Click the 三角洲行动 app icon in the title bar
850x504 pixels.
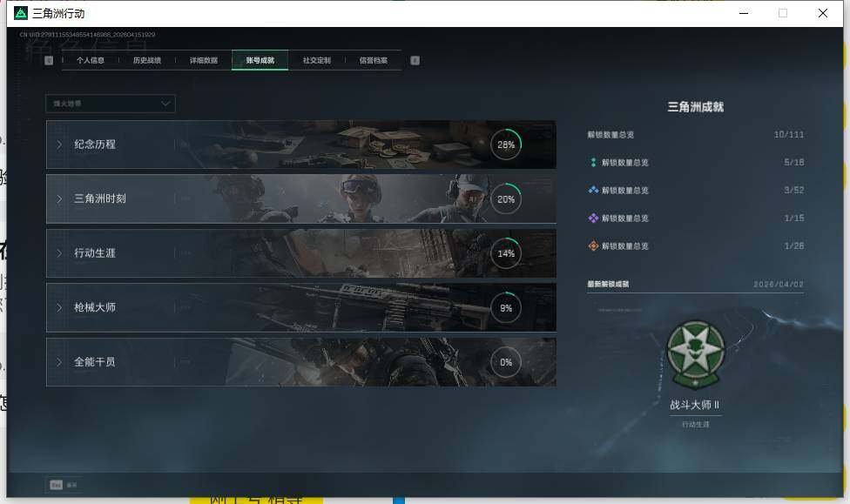point(21,13)
